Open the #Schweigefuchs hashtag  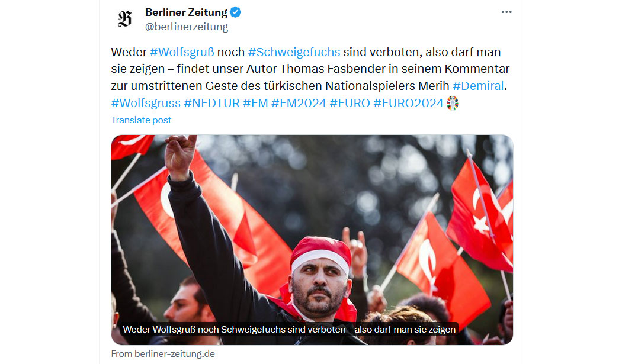point(294,52)
